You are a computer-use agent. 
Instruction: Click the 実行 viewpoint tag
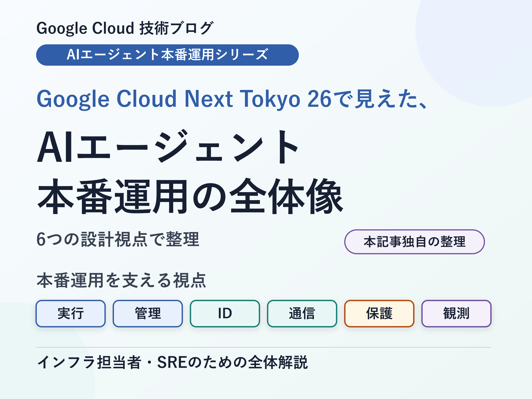tap(70, 313)
